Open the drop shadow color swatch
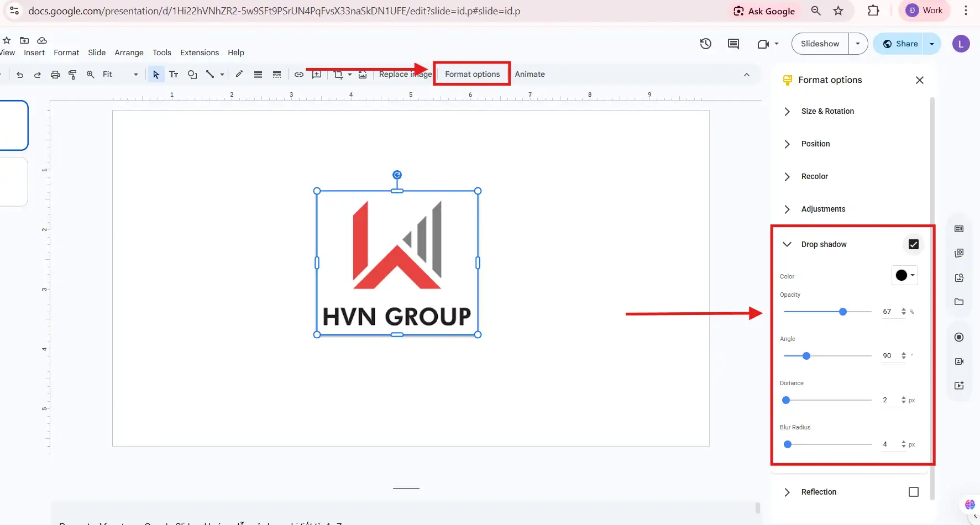The width and height of the screenshot is (980, 525). point(904,275)
